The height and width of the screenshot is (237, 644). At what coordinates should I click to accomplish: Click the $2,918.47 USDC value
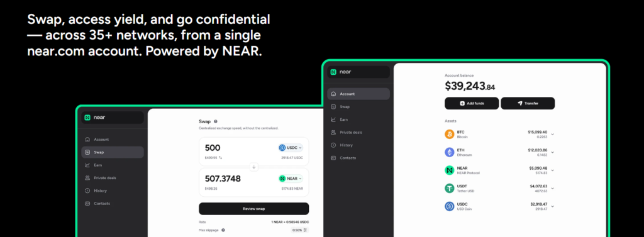538,204
